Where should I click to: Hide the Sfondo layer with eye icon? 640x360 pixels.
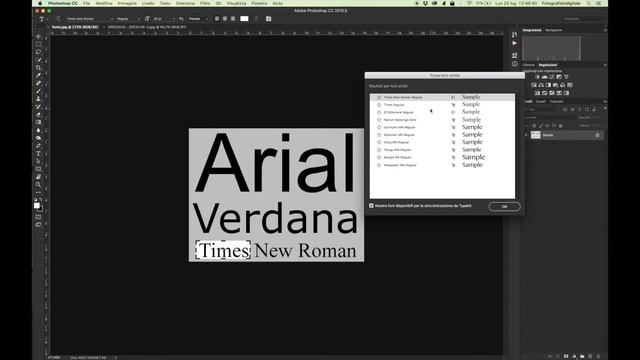526,135
